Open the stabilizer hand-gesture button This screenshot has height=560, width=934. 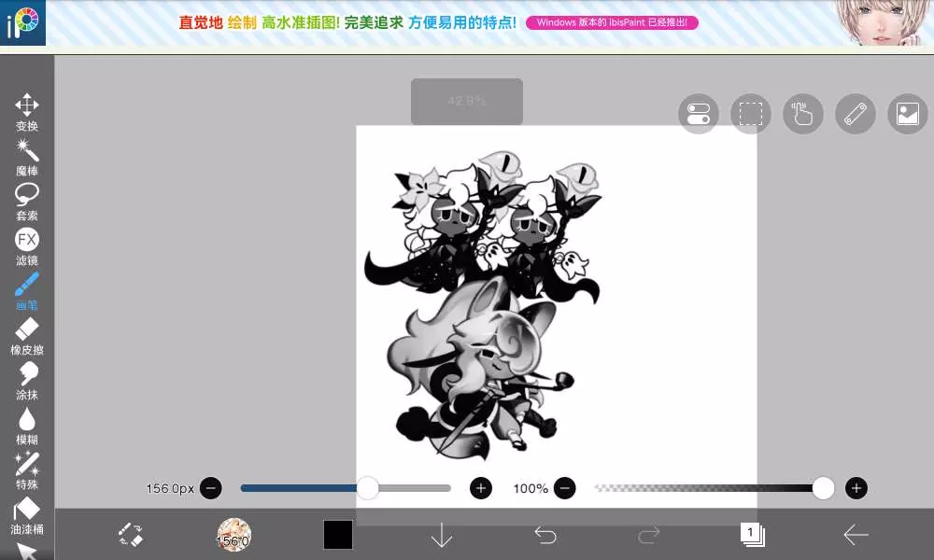(803, 114)
